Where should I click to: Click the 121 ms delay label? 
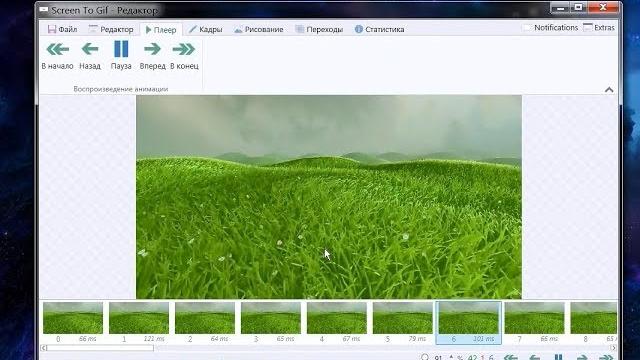(x=154, y=339)
